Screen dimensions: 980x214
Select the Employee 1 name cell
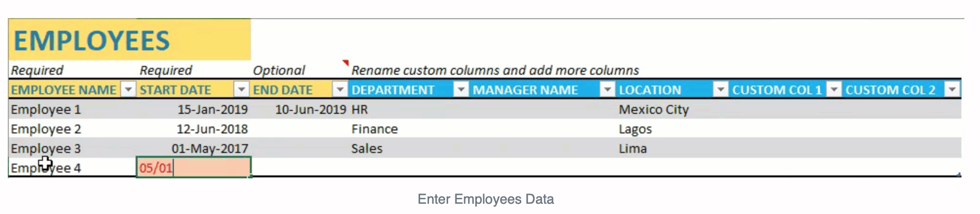tap(72, 109)
